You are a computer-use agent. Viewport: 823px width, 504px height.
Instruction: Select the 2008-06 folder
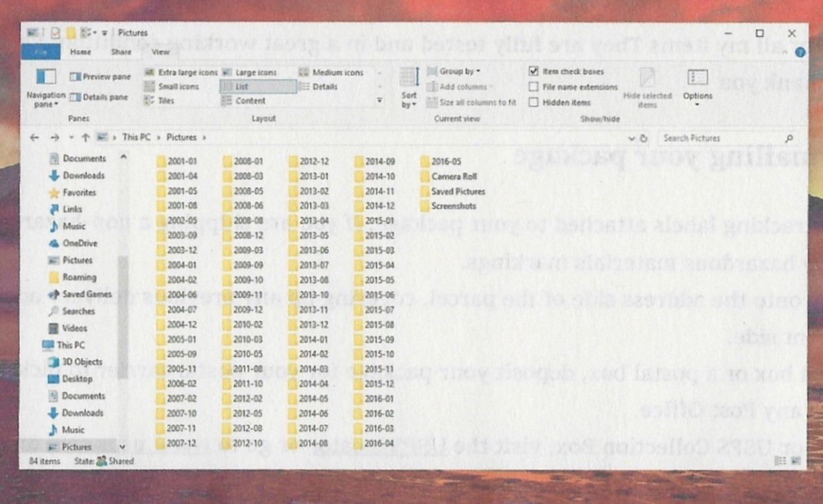(243, 206)
